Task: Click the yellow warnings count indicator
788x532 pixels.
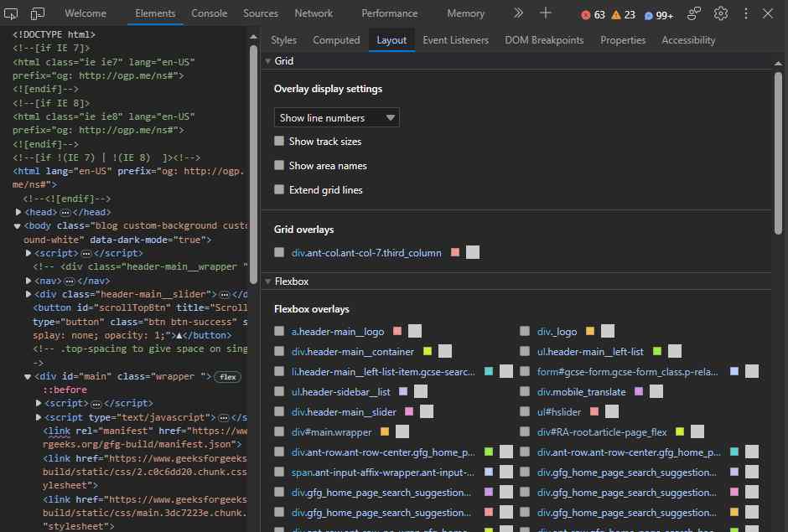Action: tap(624, 14)
